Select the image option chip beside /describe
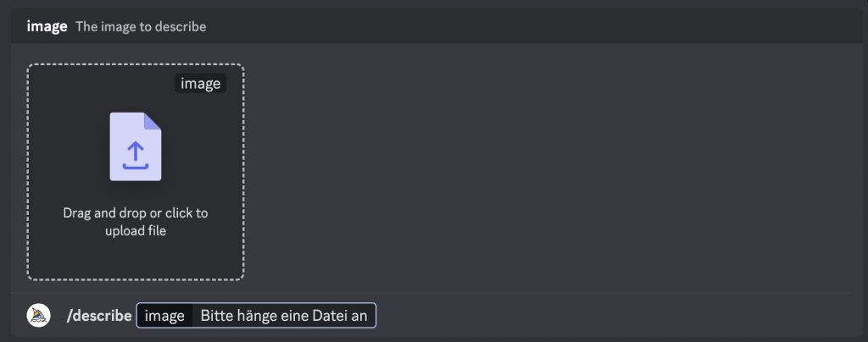Screen dimensions: 868x342 click(164, 316)
